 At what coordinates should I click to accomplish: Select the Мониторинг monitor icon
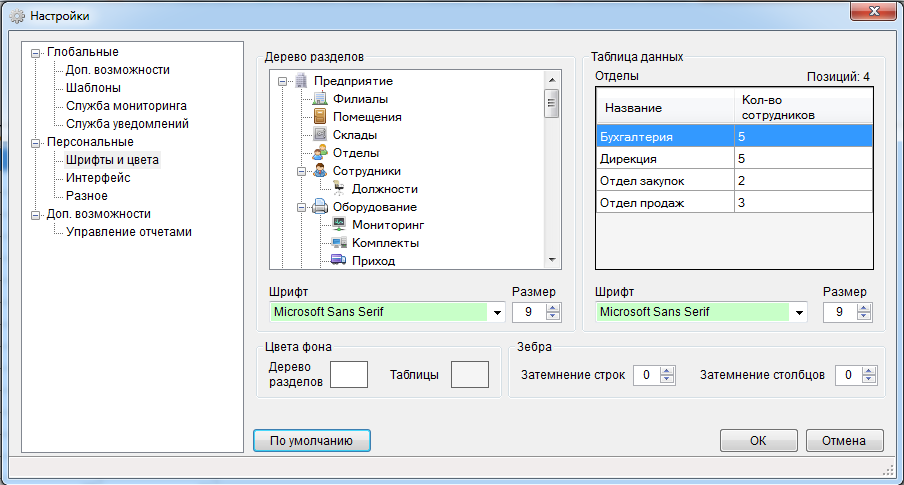[x=339, y=224]
